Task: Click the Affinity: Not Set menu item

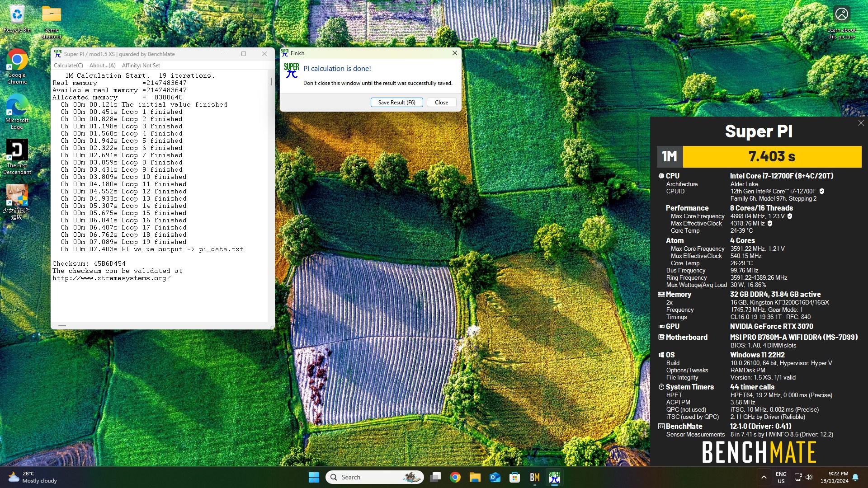Action: [x=141, y=66]
